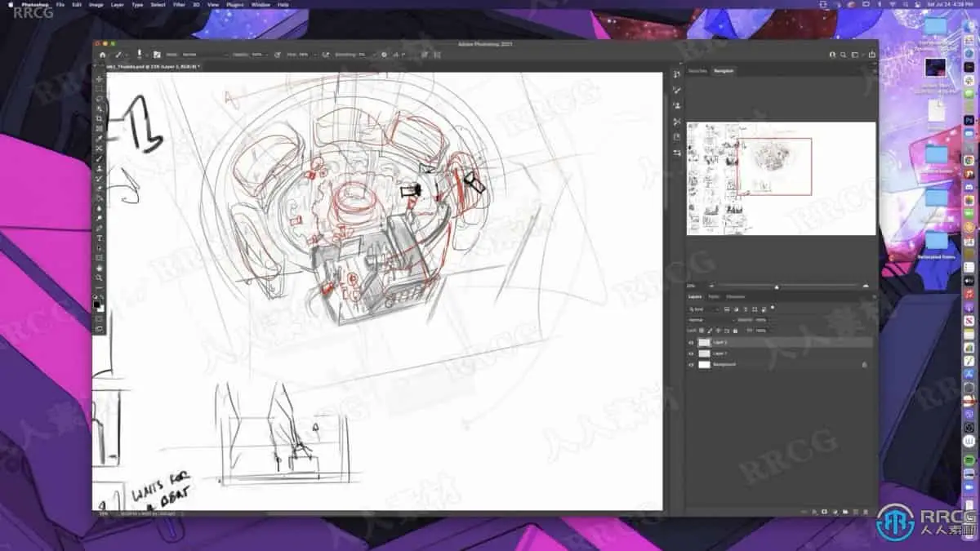Click the new group folder icon
980x551 pixels.
[845, 512]
